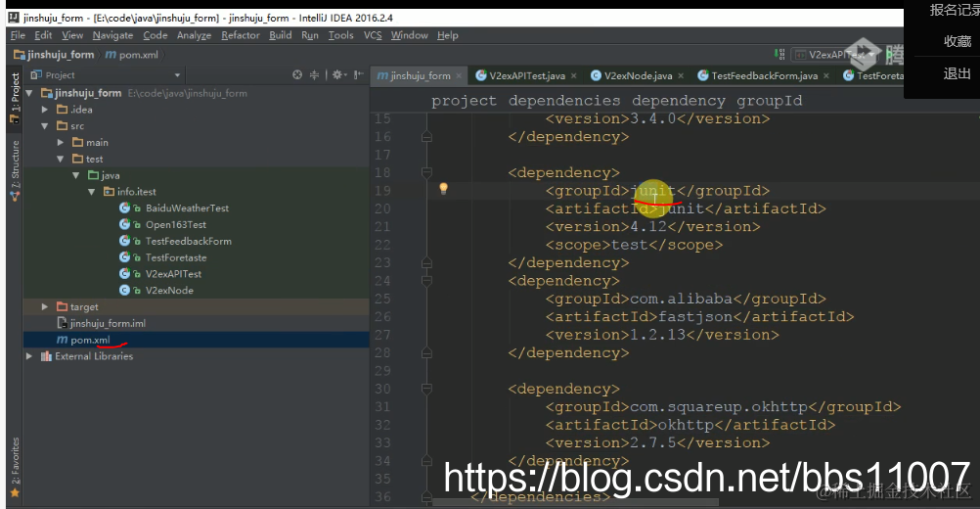Select V2exAPITest in project tree

pos(173,274)
